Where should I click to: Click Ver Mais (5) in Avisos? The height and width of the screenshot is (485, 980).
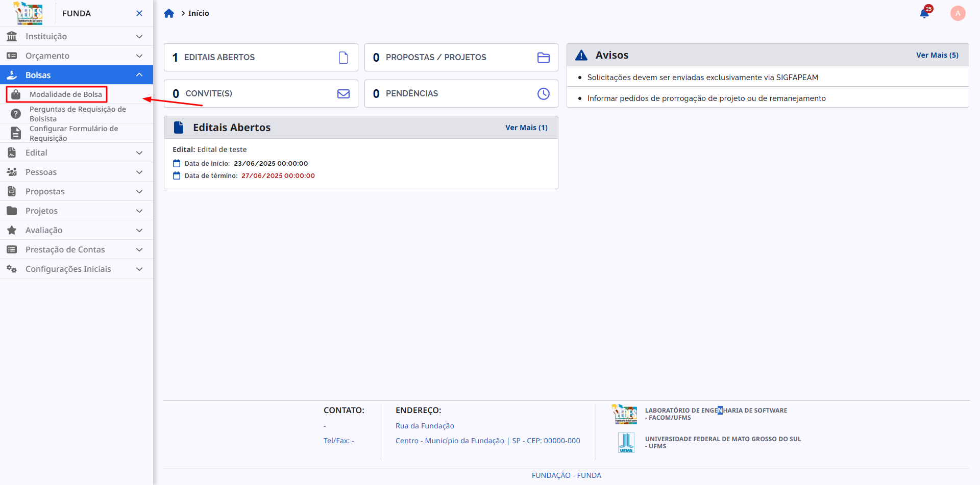[937, 55]
